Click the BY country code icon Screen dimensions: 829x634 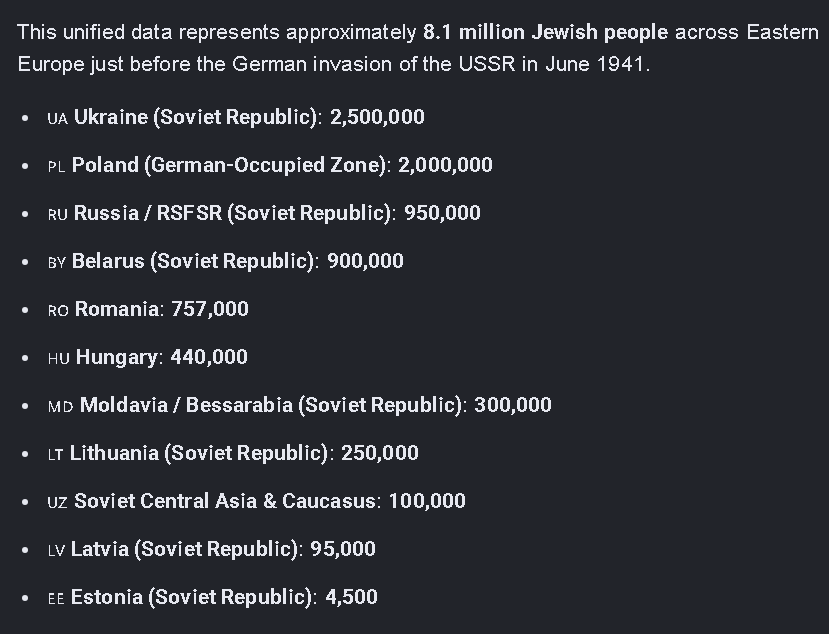(57, 263)
